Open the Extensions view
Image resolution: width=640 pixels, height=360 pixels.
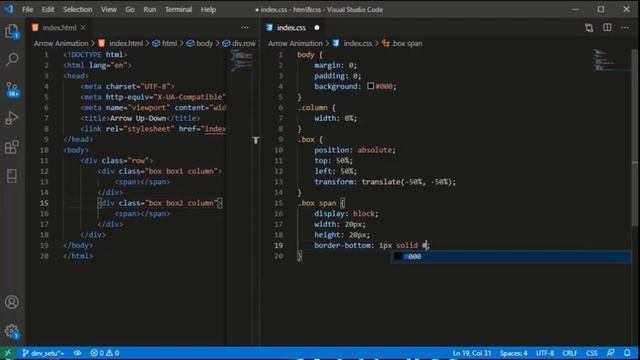coord(12,147)
